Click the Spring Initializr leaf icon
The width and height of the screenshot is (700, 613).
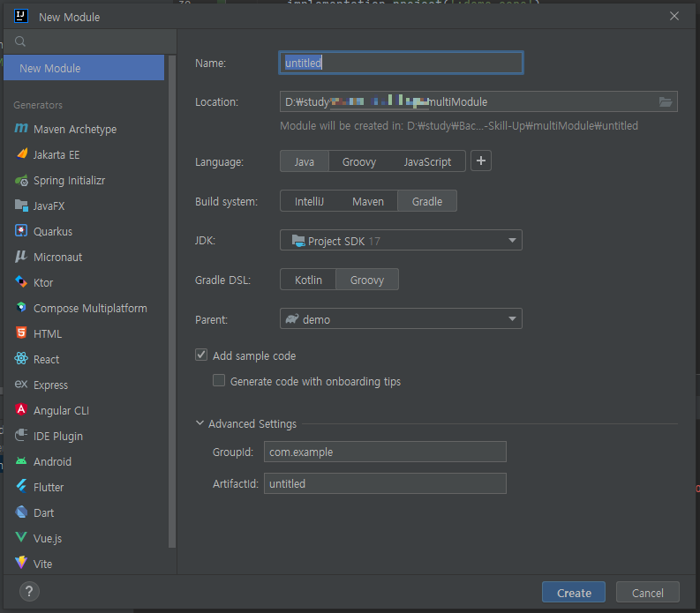coord(21,180)
